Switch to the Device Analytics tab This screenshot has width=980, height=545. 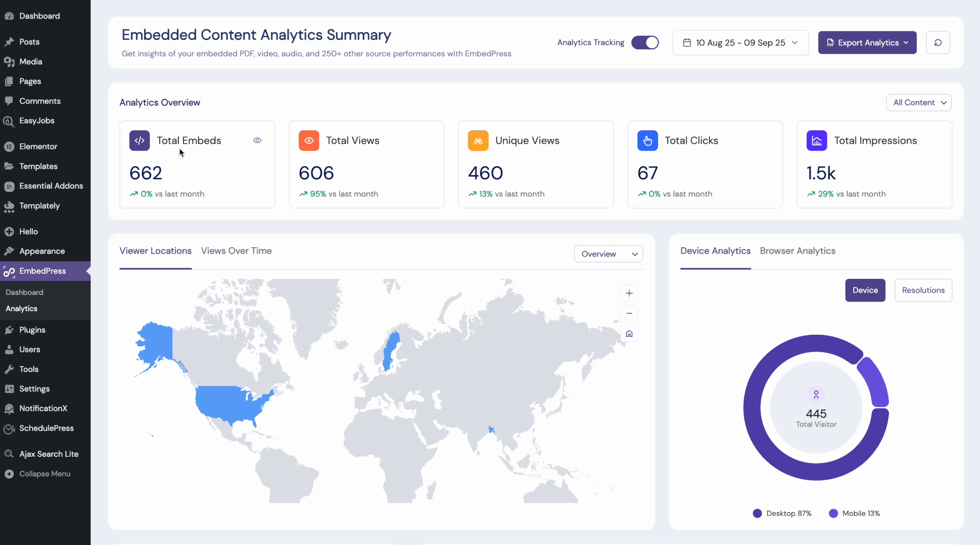[716, 251]
